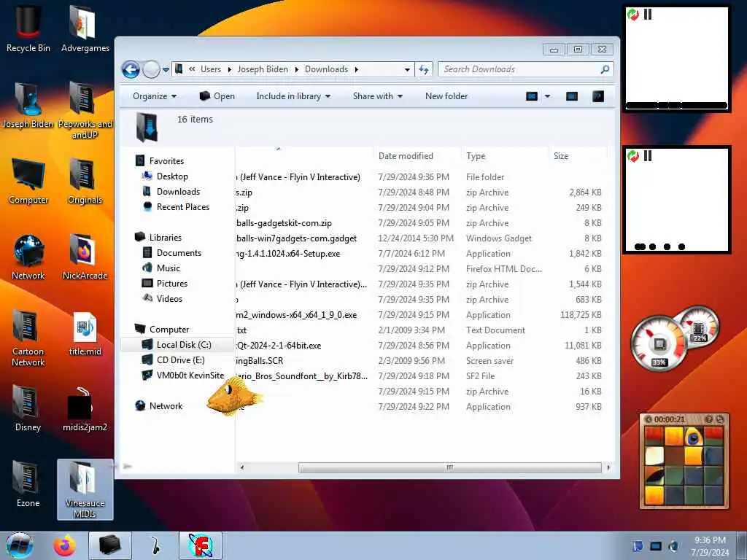Image resolution: width=747 pixels, height=560 pixels.
Task: Open the Joseph Biden user folder icon
Action: [x=28, y=105]
